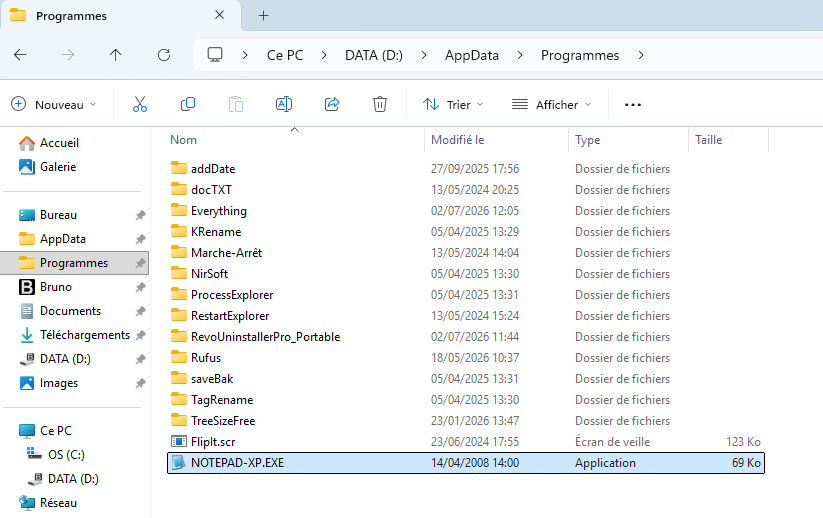The image size is (823, 518).
Task: Click the Cut scissors icon
Action: coord(140,104)
